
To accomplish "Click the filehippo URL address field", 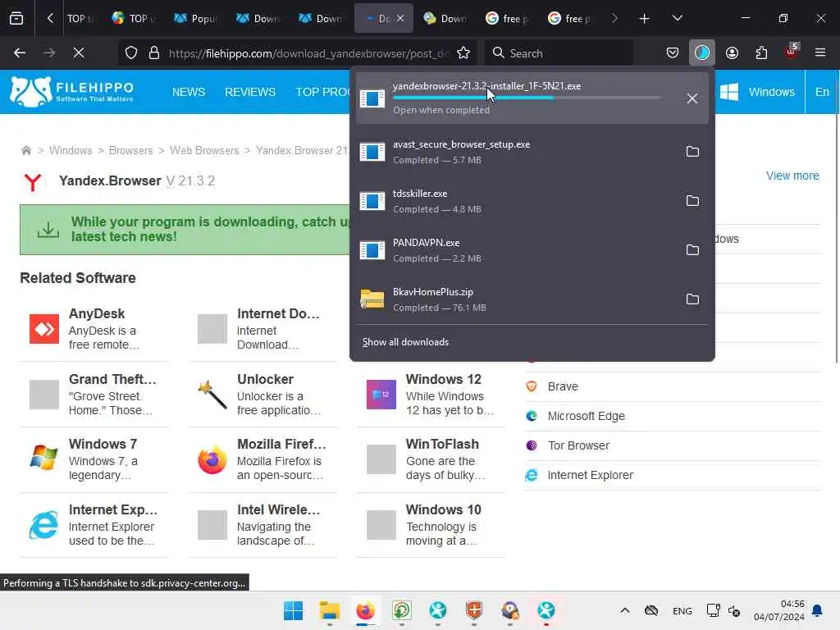I will (308, 53).
